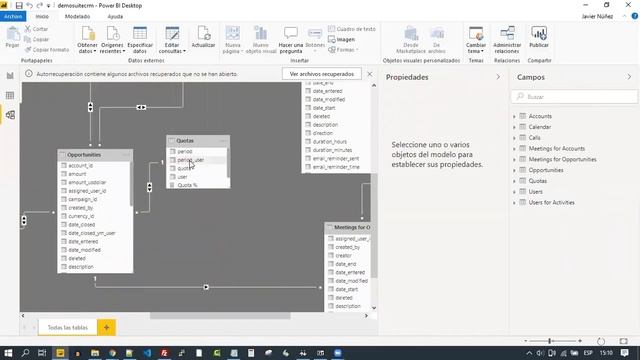640x360 pixels.
Task: Adjust the zoom slider handle
Action: [550, 341]
